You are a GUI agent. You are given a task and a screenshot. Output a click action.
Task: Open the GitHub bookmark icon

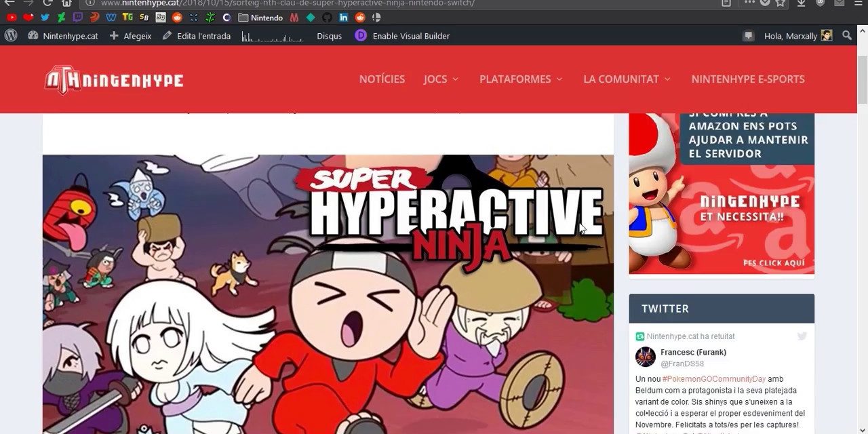(x=327, y=18)
